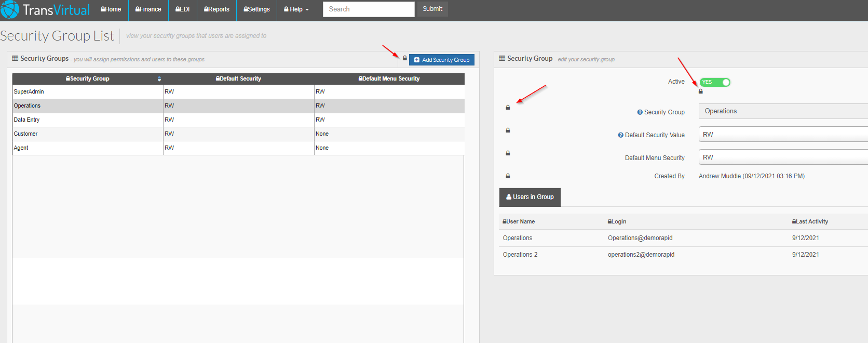Open the Reports menu
This screenshot has height=343, width=868.
coord(216,9)
